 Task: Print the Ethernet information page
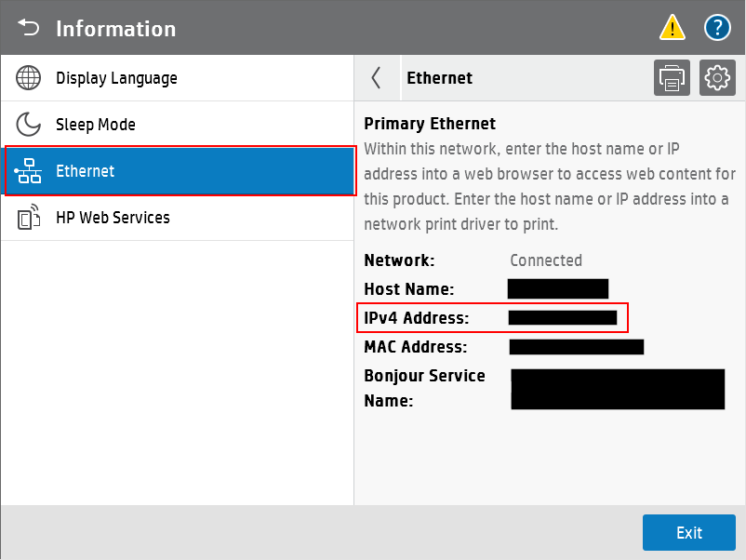(x=672, y=78)
